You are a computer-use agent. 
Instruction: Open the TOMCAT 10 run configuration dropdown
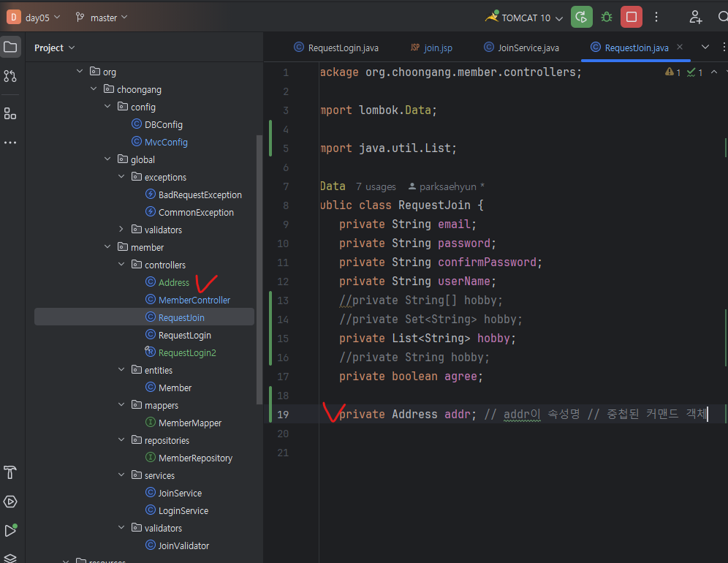[525, 18]
